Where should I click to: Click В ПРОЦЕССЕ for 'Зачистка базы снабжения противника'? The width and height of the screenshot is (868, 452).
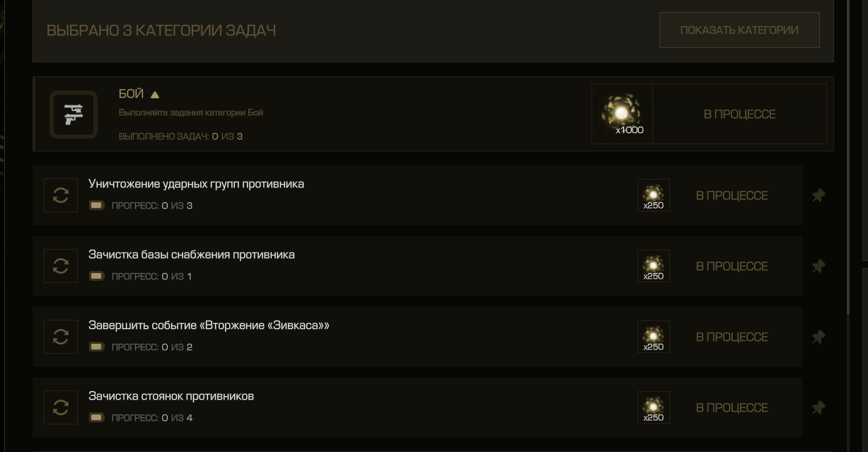pos(731,266)
